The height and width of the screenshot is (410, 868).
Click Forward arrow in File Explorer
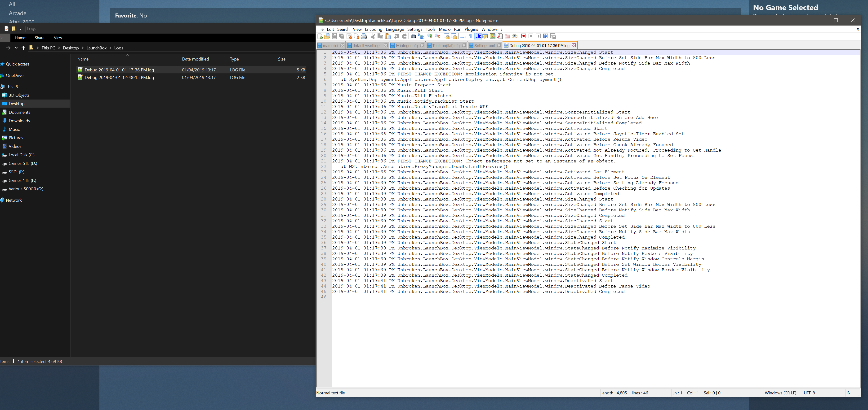(8, 48)
